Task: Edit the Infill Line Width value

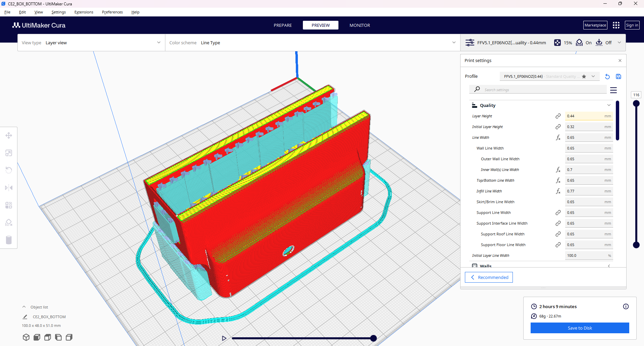Action: point(589,191)
